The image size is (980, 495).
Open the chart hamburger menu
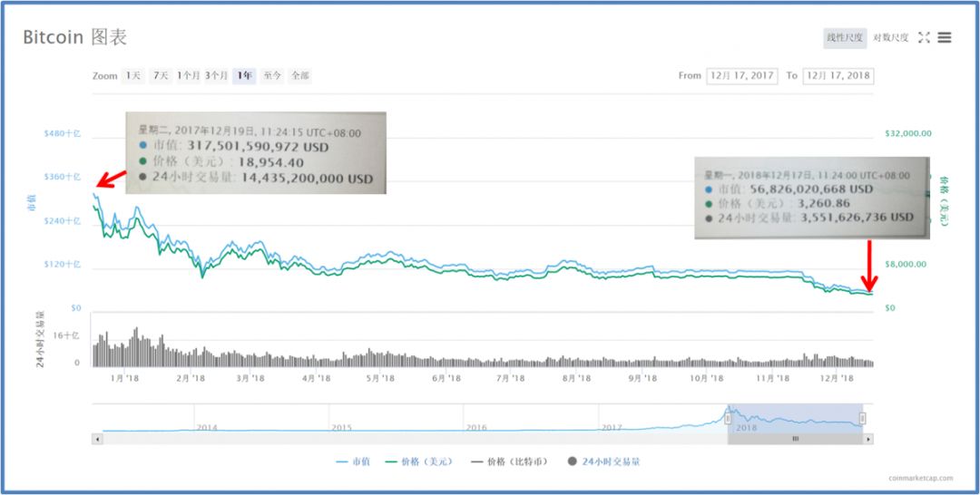(x=945, y=37)
